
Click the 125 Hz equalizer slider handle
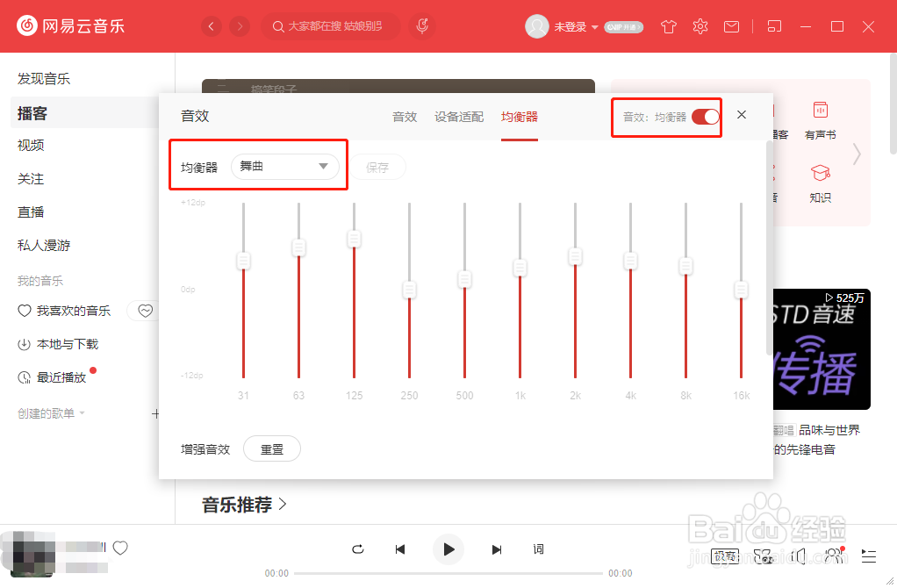click(354, 239)
